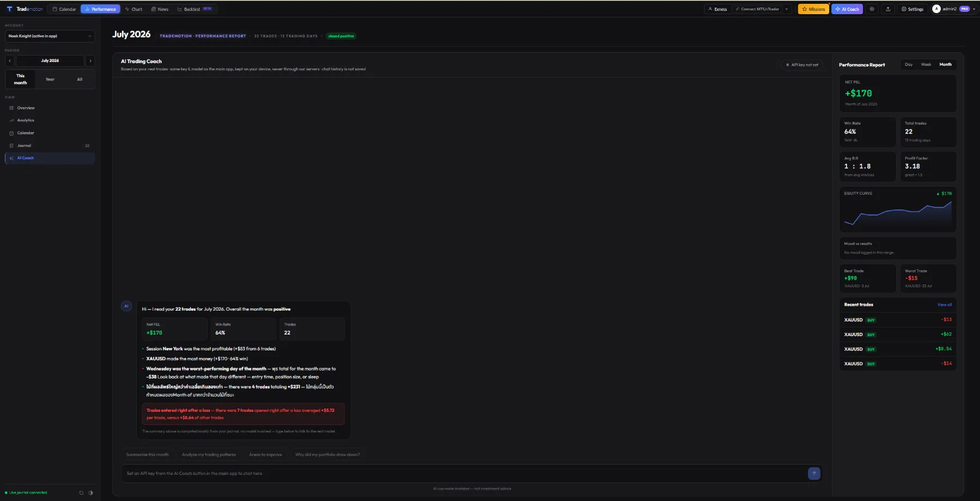Go to next period with right chevron
The height and width of the screenshot is (501, 980).
[90, 61]
